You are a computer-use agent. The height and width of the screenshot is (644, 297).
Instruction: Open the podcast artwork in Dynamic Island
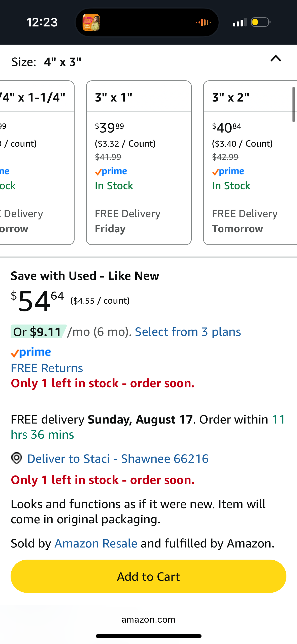coord(91,22)
